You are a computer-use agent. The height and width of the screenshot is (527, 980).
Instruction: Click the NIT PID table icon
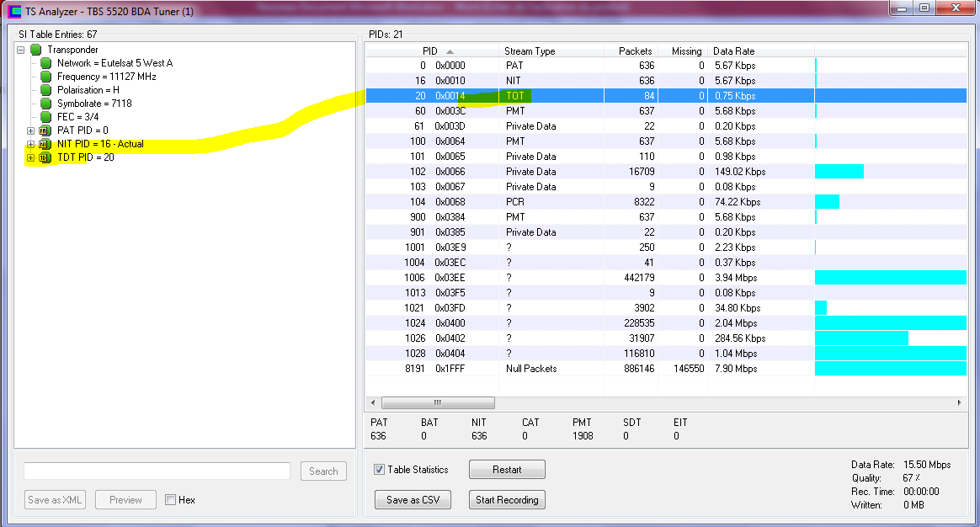point(45,144)
